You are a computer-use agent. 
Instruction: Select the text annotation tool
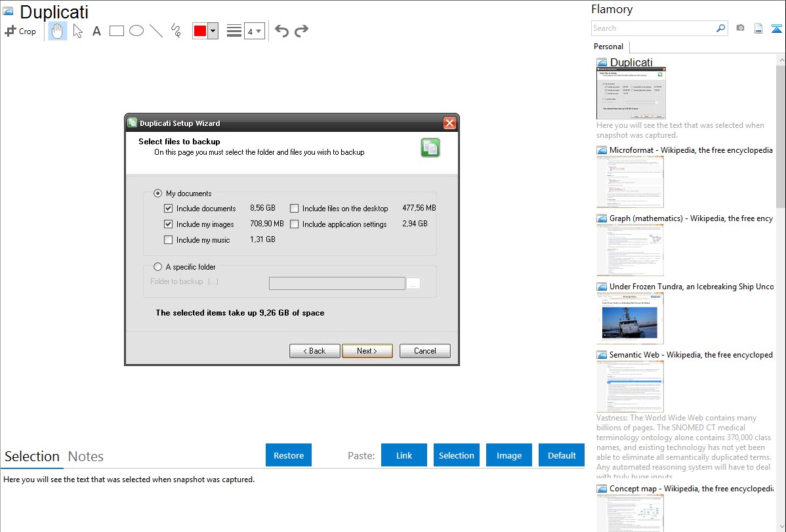[96, 31]
